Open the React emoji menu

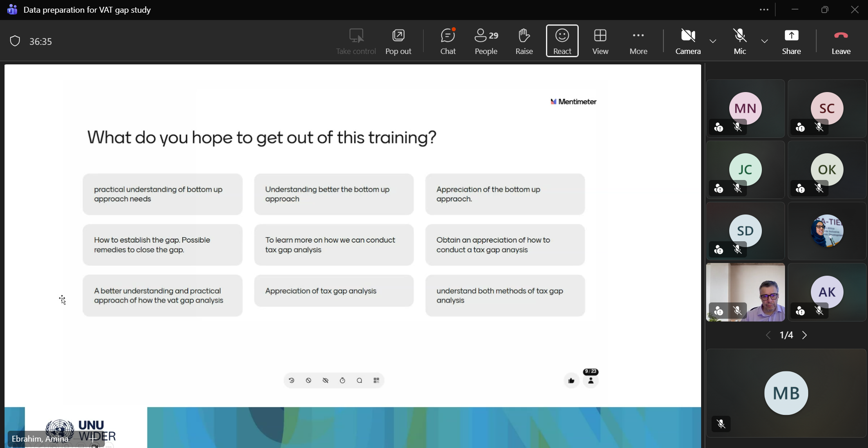[562, 41]
